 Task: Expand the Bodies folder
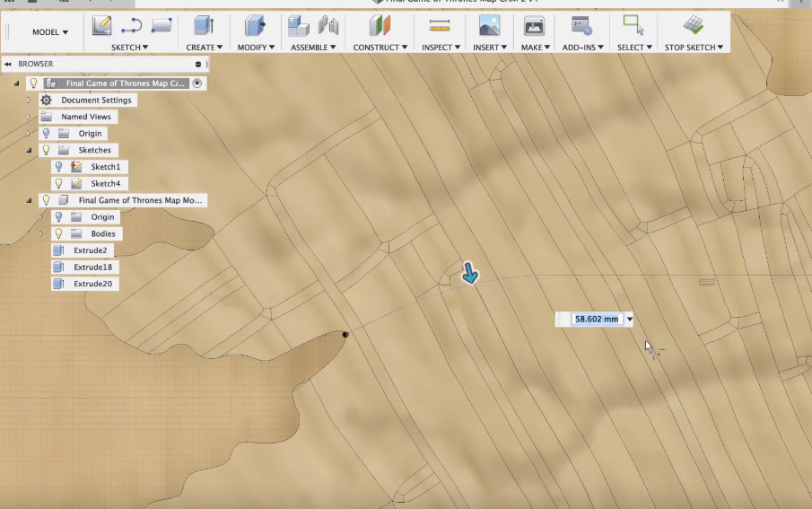click(41, 233)
